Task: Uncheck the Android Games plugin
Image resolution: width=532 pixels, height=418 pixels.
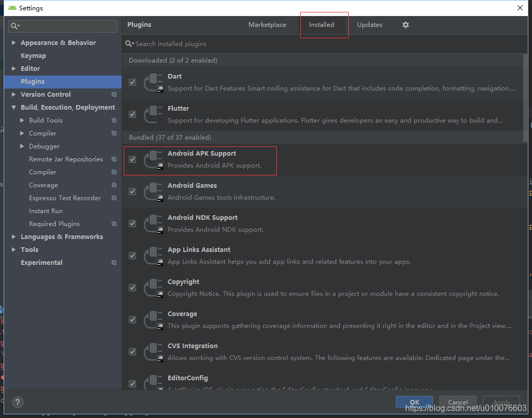Action: click(132, 191)
